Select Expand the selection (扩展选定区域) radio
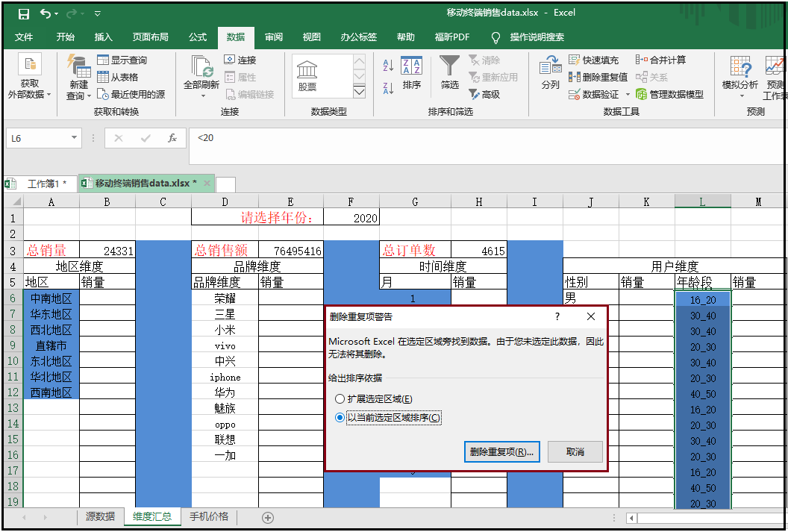 coord(340,399)
